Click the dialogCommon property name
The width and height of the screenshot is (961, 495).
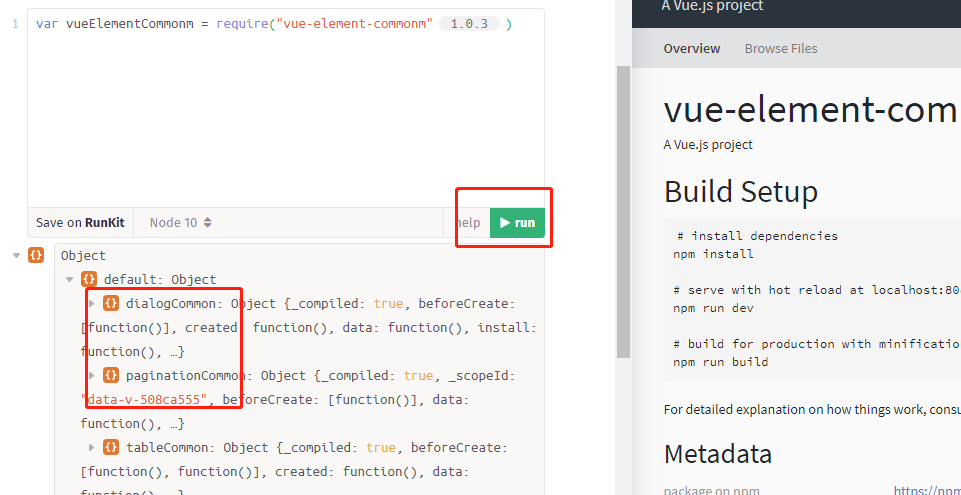click(x=172, y=303)
